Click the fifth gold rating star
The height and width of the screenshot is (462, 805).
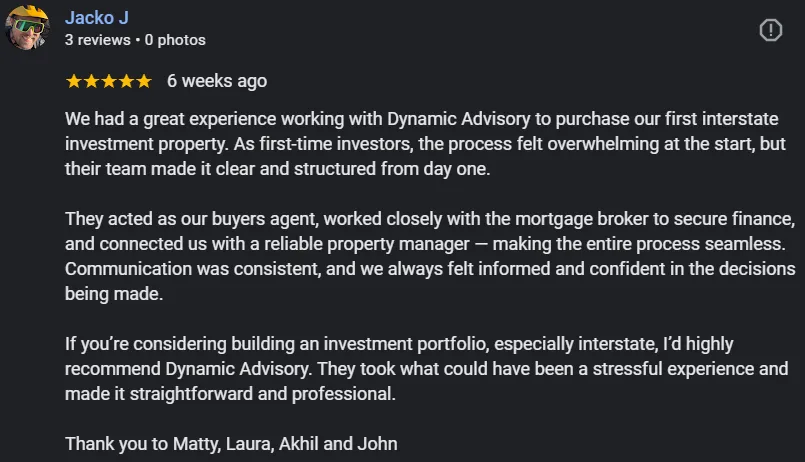(144, 81)
